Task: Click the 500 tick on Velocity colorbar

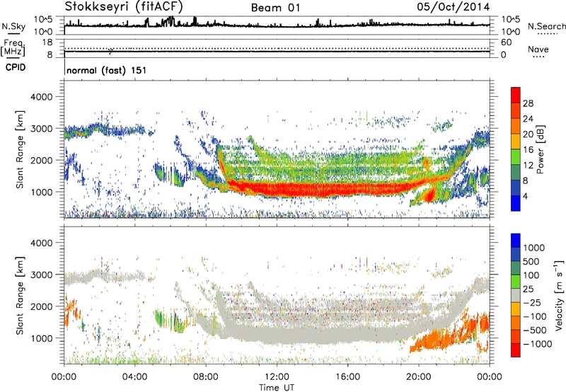Action: (531, 261)
